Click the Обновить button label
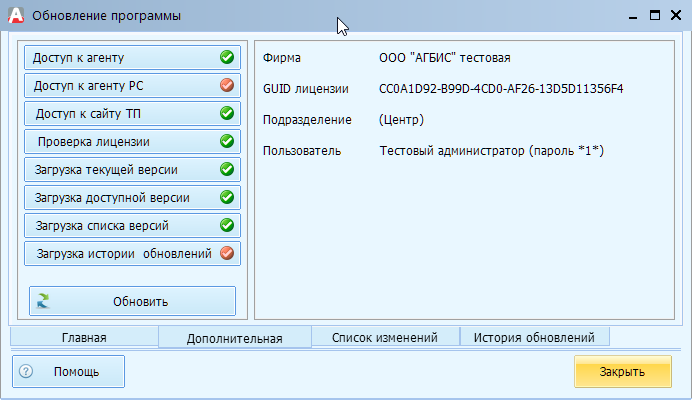This screenshot has height=400, width=692. click(141, 302)
